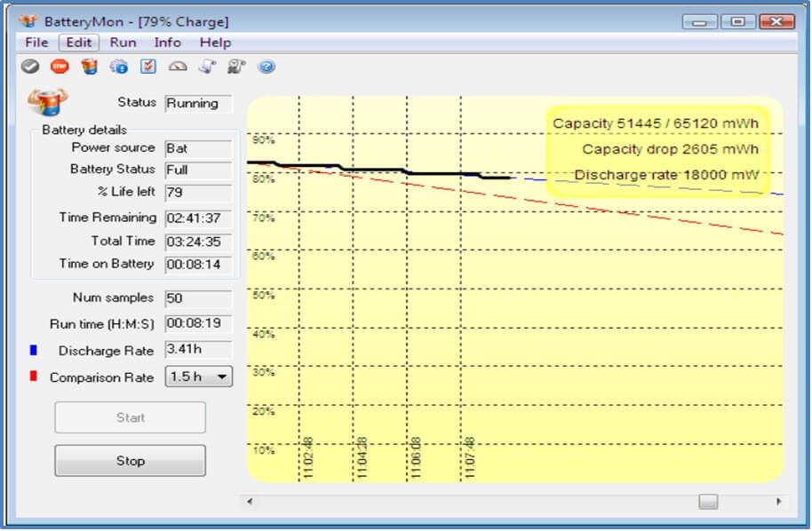Screen dimensions: 812x531
Task: Click the gear with info badge icon
Action: pyautogui.click(x=118, y=67)
